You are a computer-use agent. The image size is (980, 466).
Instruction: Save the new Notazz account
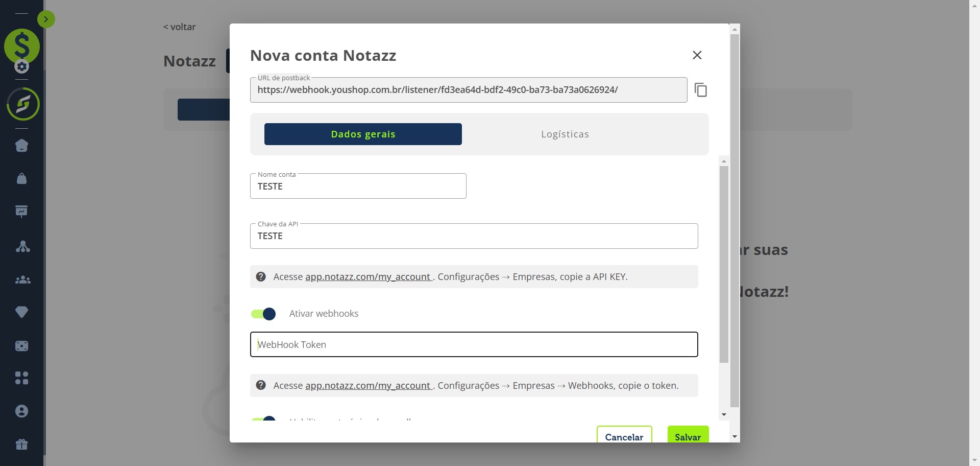688,435
